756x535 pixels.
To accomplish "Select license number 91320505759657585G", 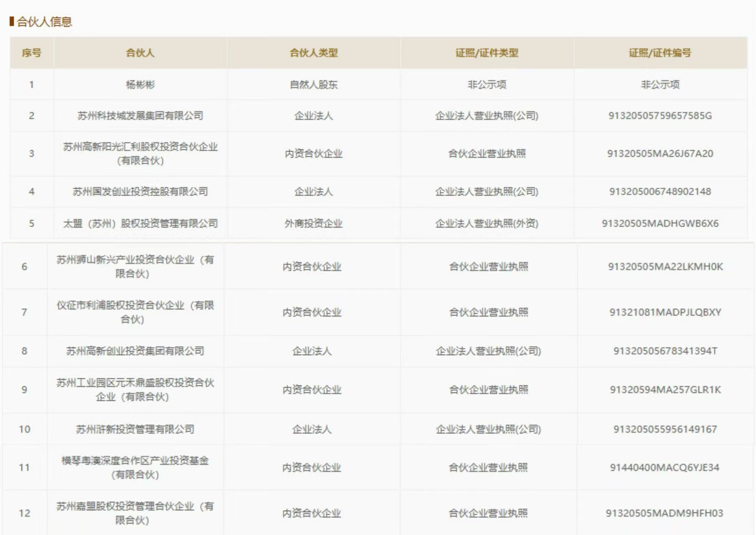I will [x=660, y=116].
